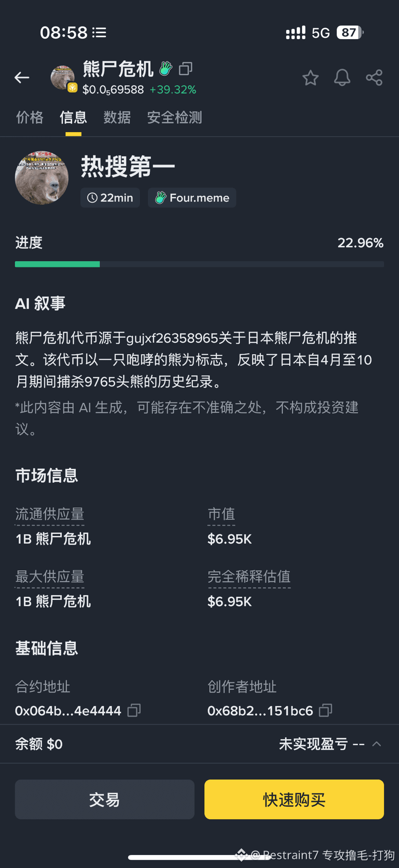The width and height of the screenshot is (399, 868).
Task: Switch to the 价格 tab
Action: [x=29, y=117]
